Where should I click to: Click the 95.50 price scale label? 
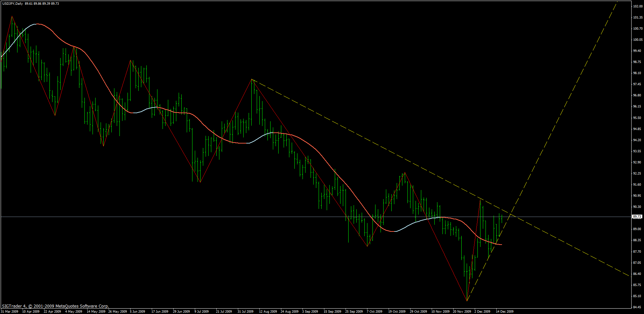point(637,118)
